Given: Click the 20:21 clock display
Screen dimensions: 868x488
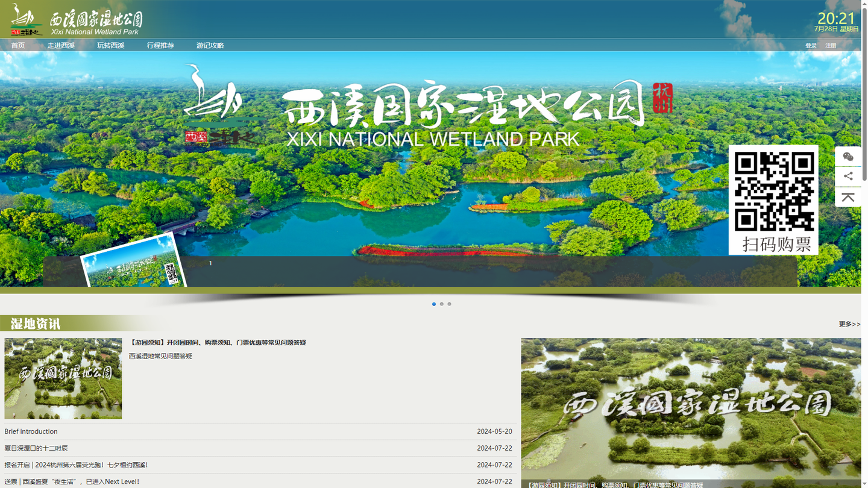Looking at the screenshot, I should tap(836, 18).
